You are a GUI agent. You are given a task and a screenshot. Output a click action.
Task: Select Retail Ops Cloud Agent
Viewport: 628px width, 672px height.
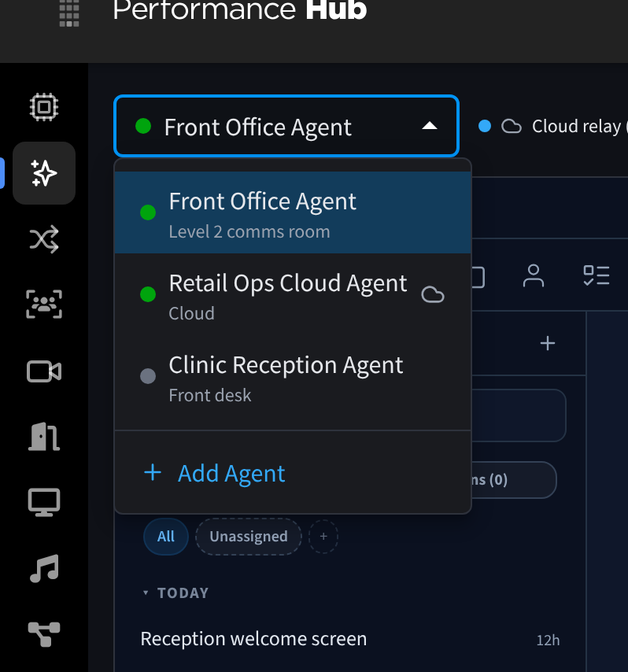point(294,295)
